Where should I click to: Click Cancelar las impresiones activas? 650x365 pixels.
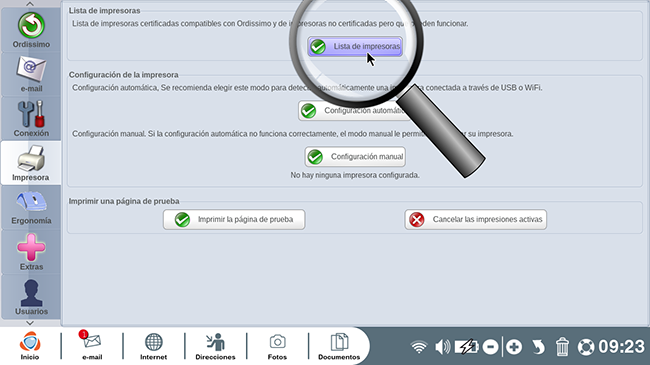tap(475, 219)
